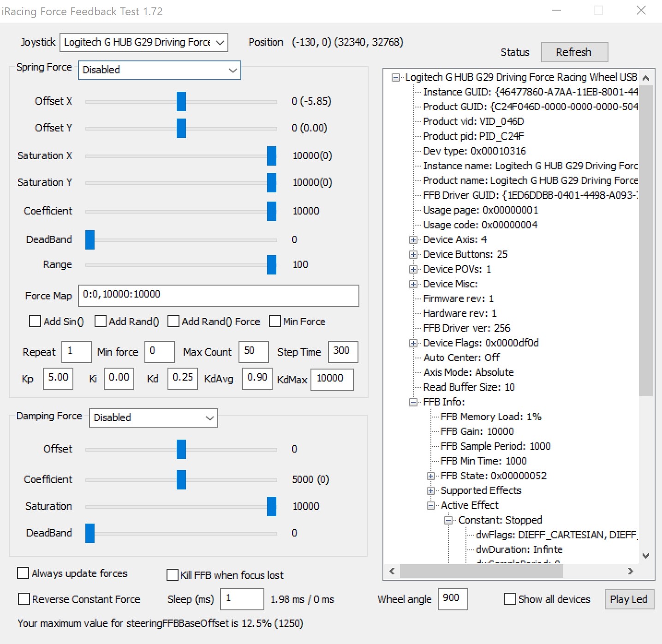Select the Axis Mode: Absolute row
This screenshot has height=644, width=662.
pos(468,373)
